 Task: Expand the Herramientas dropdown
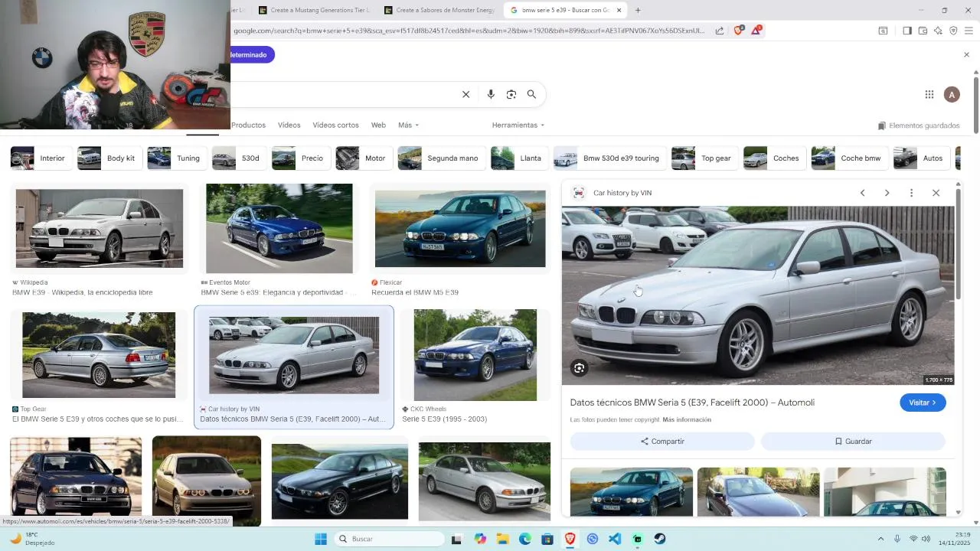click(518, 125)
